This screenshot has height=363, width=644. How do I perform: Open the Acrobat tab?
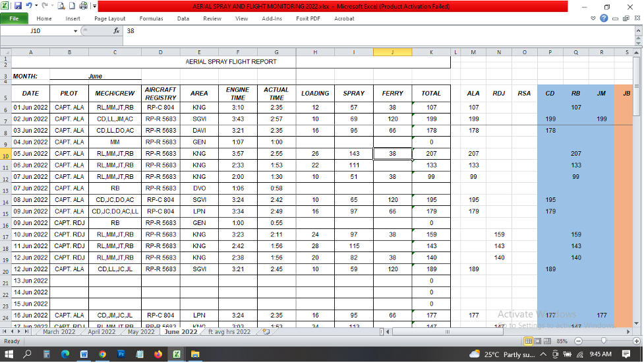(344, 18)
